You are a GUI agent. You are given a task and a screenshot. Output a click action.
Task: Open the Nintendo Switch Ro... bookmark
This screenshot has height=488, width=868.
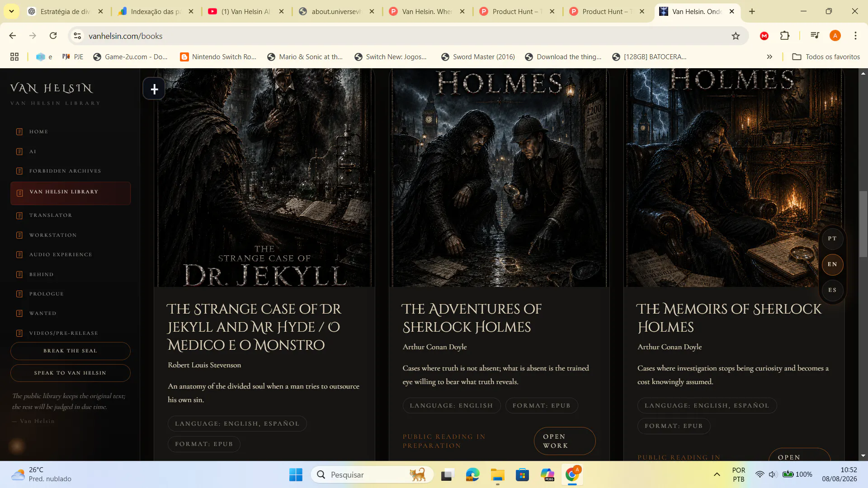tap(218, 57)
